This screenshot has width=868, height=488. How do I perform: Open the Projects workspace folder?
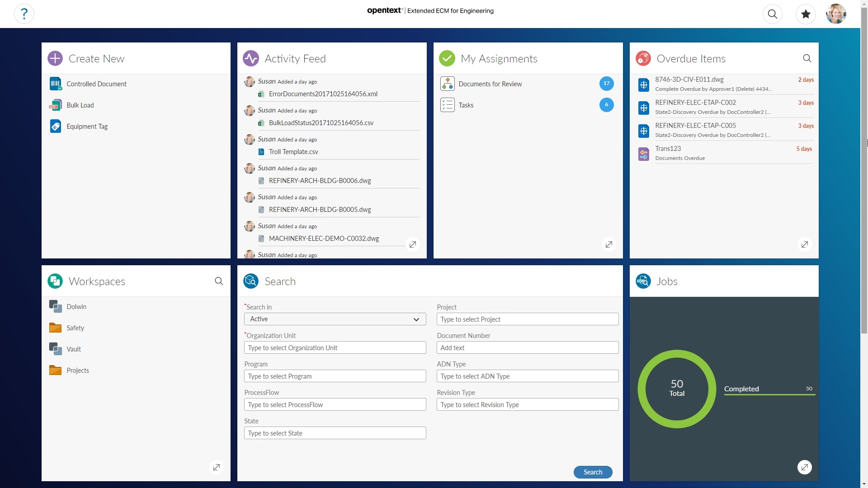55,370
